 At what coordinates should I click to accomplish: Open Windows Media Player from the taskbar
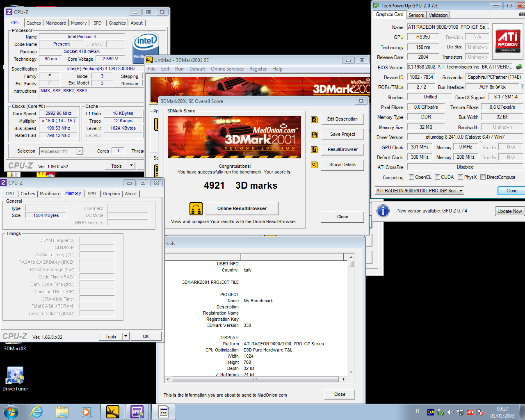(x=87, y=412)
